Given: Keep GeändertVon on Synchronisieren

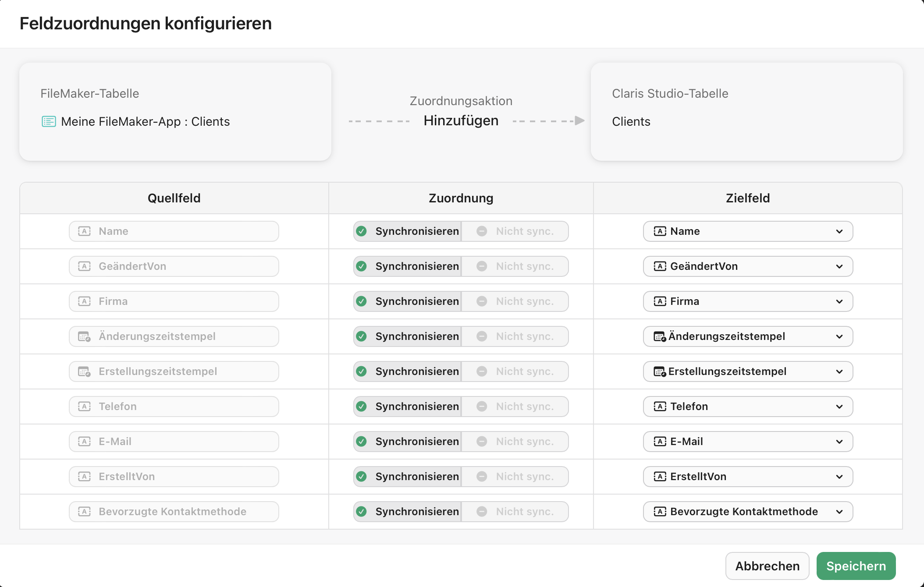Looking at the screenshot, I should 407,266.
